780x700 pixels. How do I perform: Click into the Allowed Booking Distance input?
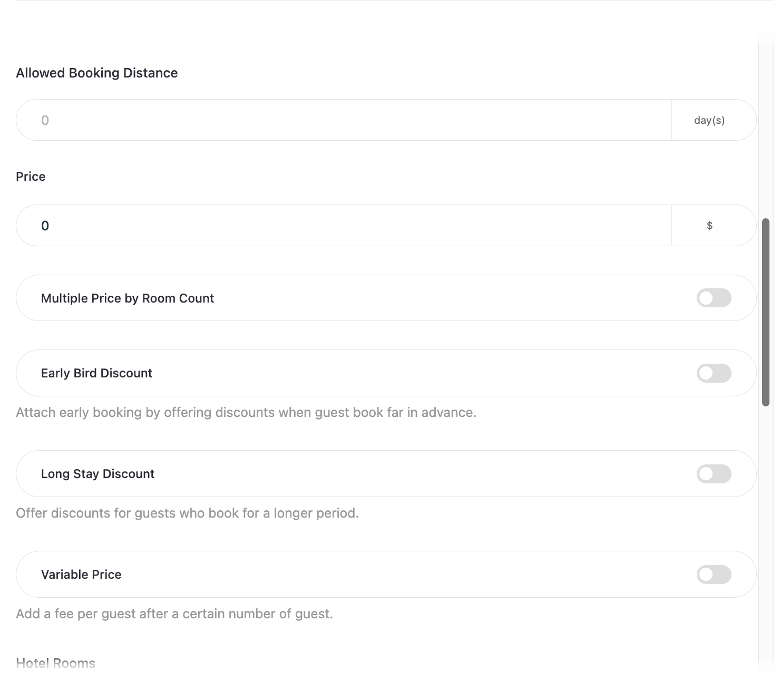pos(343,120)
